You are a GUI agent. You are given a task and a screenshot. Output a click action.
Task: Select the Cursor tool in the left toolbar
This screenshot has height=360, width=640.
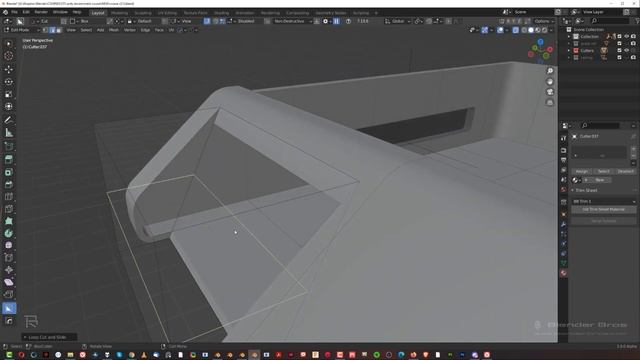click(9, 56)
